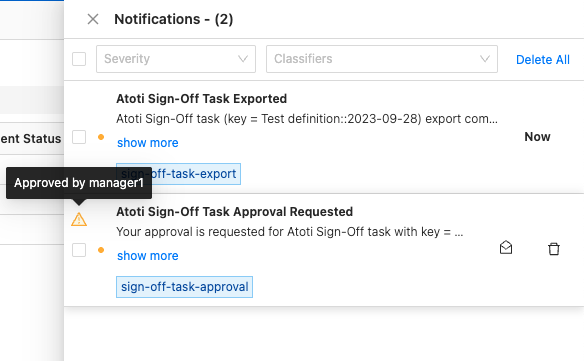Click the chevron arrow in the Classifiers dropdown
Image resolution: width=584 pixels, height=361 pixels.
(x=485, y=59)
